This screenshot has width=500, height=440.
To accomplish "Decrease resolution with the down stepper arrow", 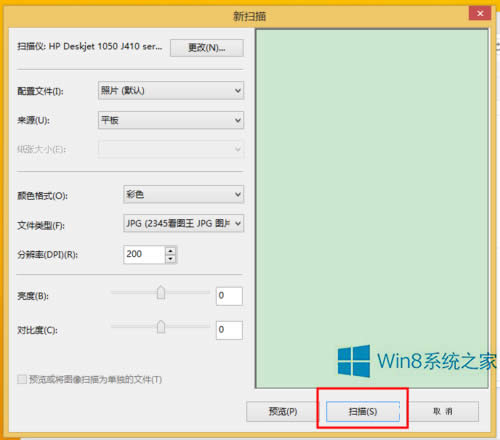I will [171, 259].
